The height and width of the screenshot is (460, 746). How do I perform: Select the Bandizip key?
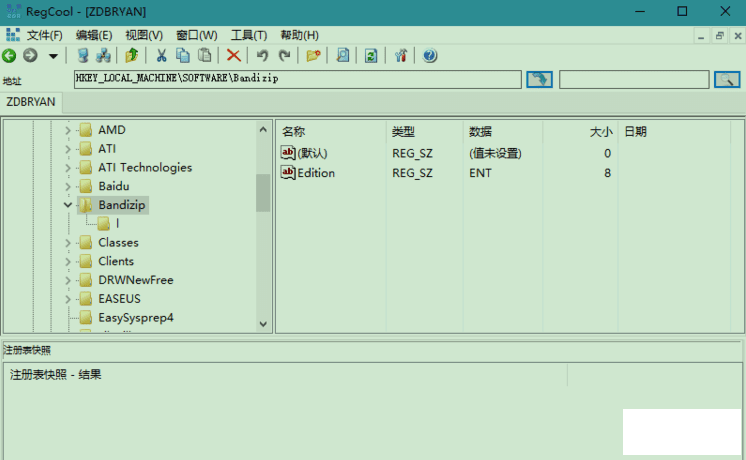tap(122, 205)
